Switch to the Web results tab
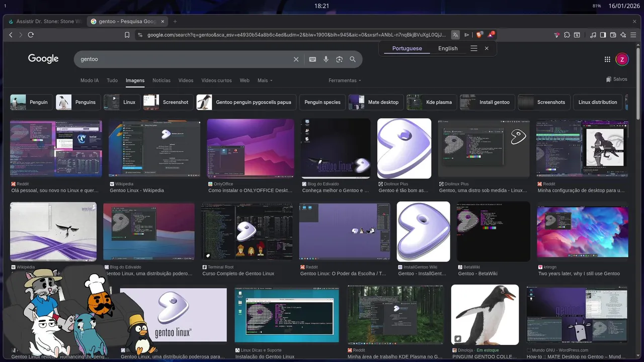The image size is (644, 362). (x=245, y=80)
